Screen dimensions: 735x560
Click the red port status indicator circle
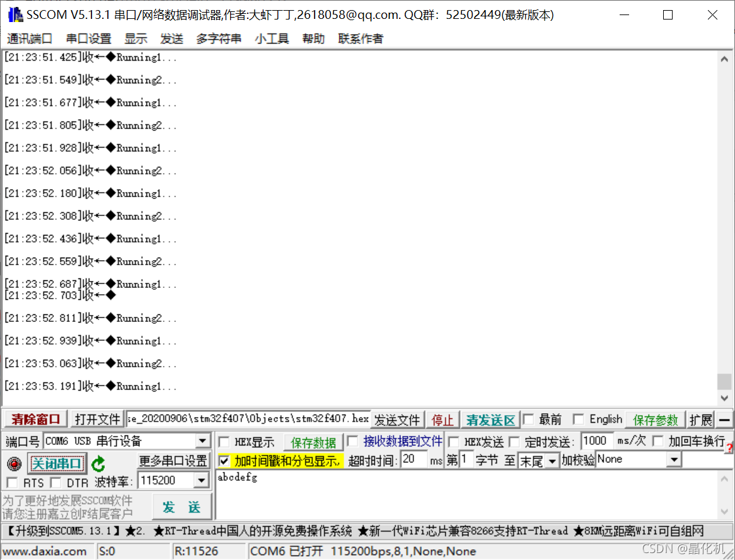(x=14, y=464)
